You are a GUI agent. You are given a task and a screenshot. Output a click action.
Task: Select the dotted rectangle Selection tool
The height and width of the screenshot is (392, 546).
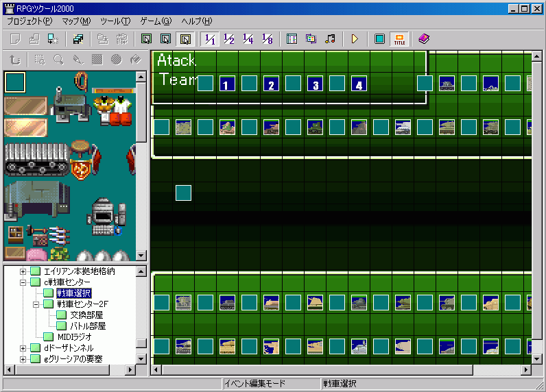[x=39, y=60]
